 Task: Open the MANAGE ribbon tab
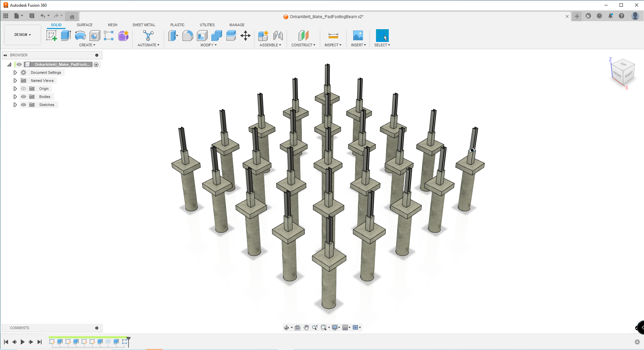point(237,24)
